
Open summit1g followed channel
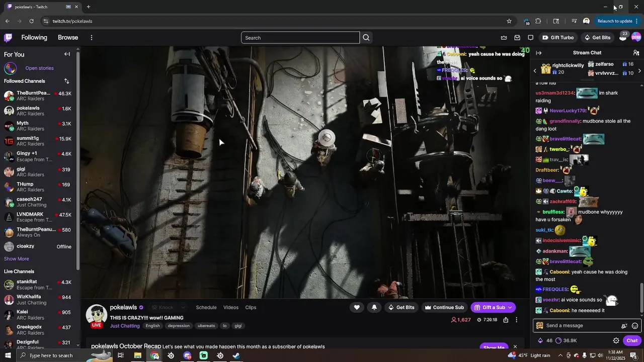[38, 141]
